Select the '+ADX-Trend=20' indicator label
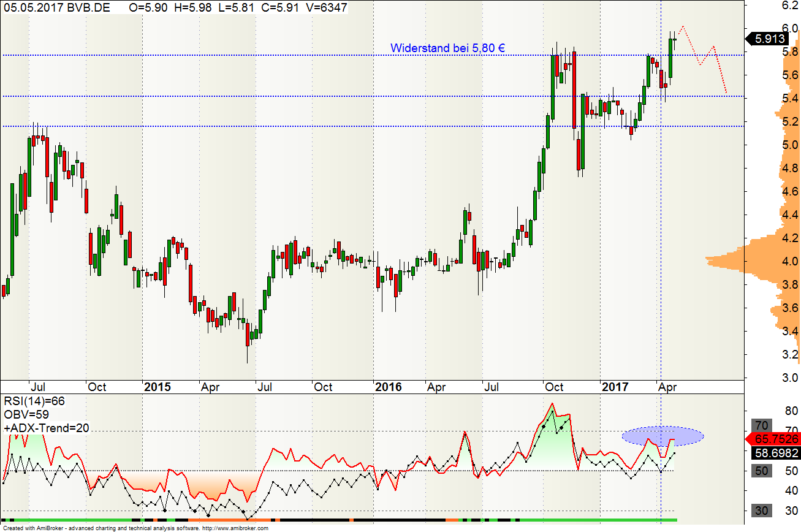 (47, 428)
